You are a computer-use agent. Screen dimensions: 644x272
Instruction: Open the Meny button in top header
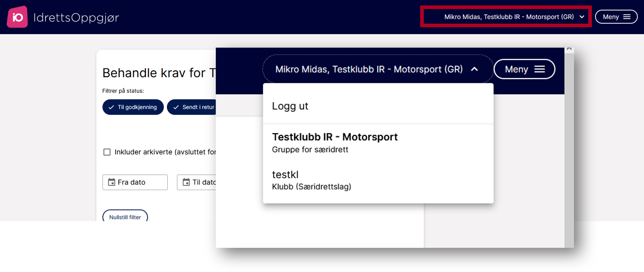(616, 17)
